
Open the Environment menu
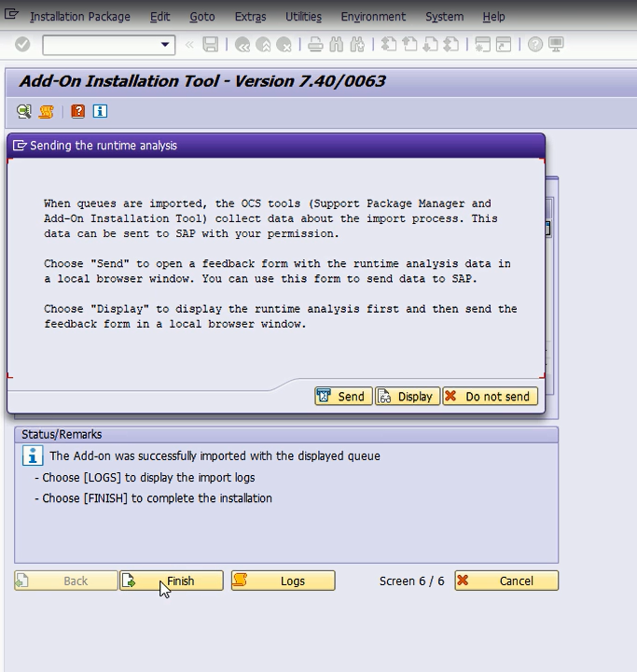(x=373, y=17)
